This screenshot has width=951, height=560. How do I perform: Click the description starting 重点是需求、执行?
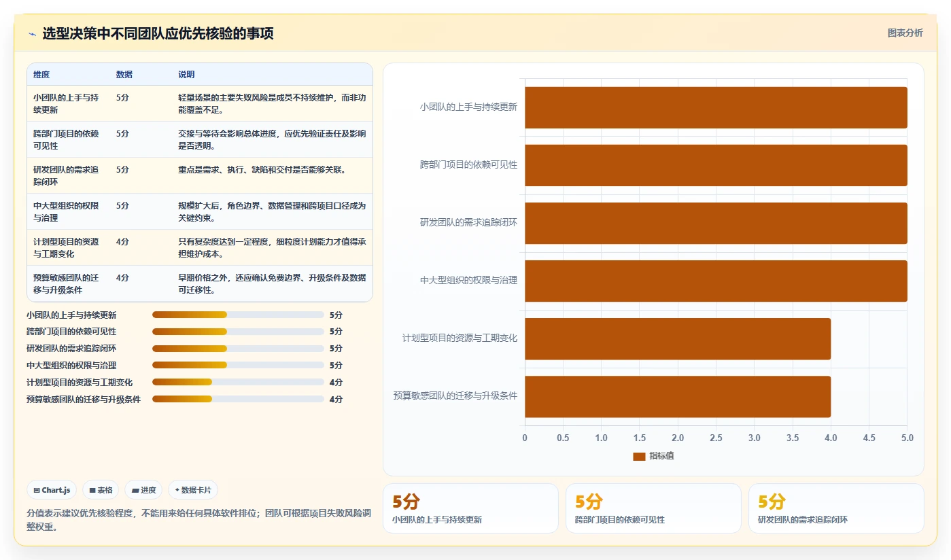coord(262,169)
